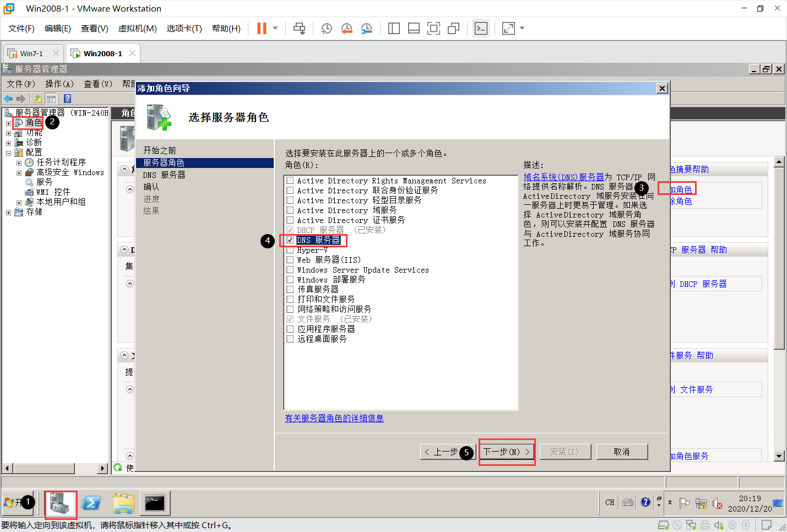
Task: Check the 远程桌面服务 role checkbox
Action: pos(290,339)
